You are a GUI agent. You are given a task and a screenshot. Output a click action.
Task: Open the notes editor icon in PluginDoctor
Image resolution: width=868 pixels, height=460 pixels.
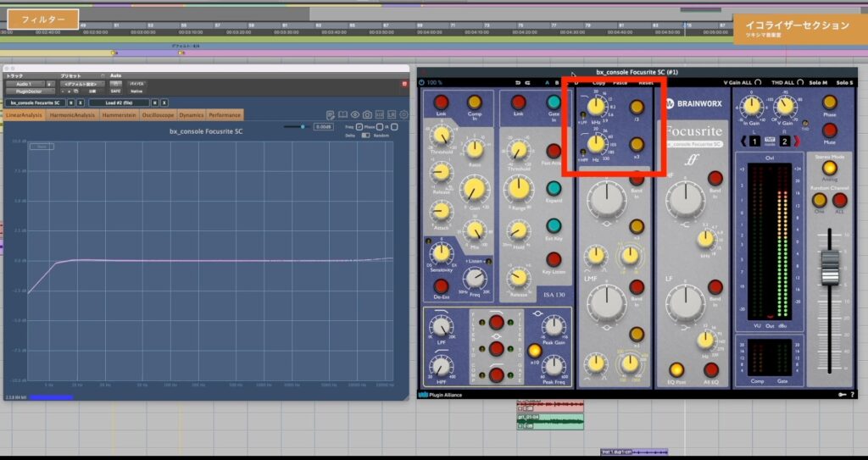tap(331, 114)
